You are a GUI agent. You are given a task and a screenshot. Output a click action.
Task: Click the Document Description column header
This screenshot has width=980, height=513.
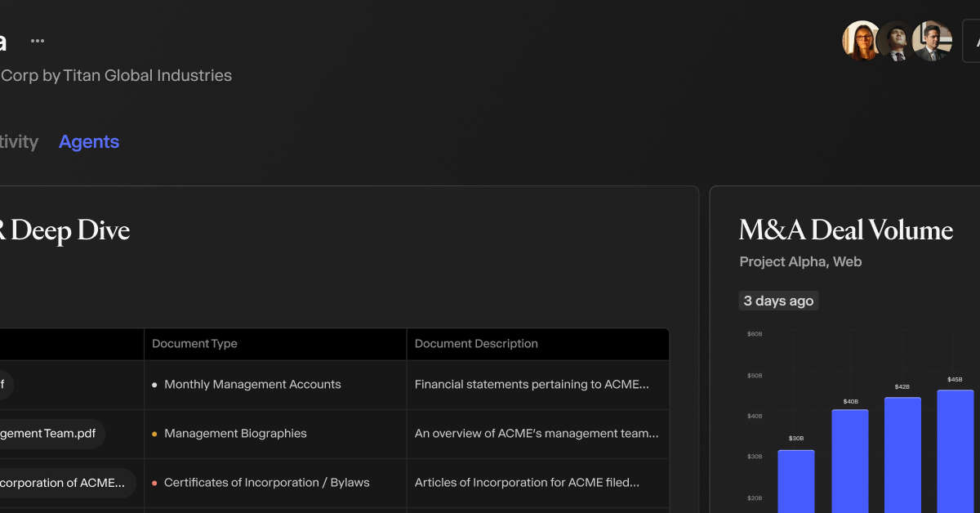476,344
